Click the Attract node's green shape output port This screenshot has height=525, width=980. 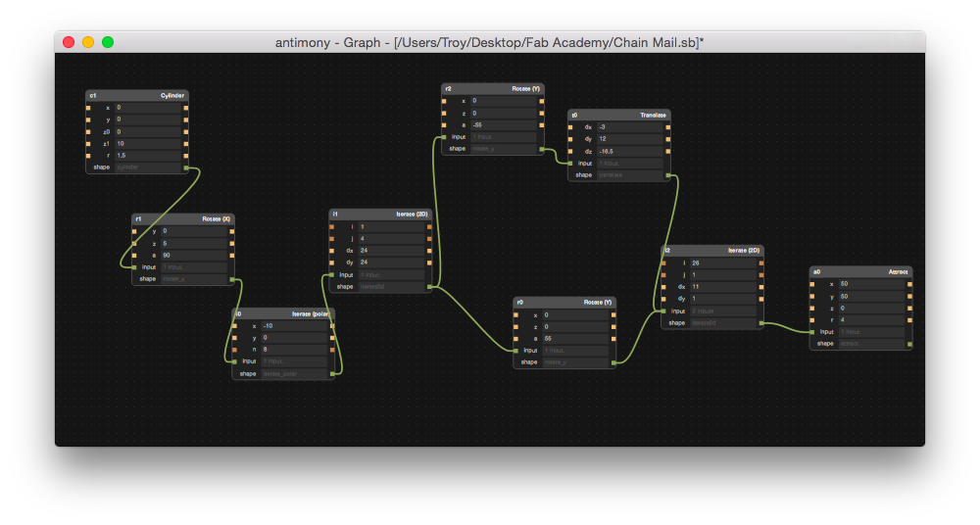(909, 344)
